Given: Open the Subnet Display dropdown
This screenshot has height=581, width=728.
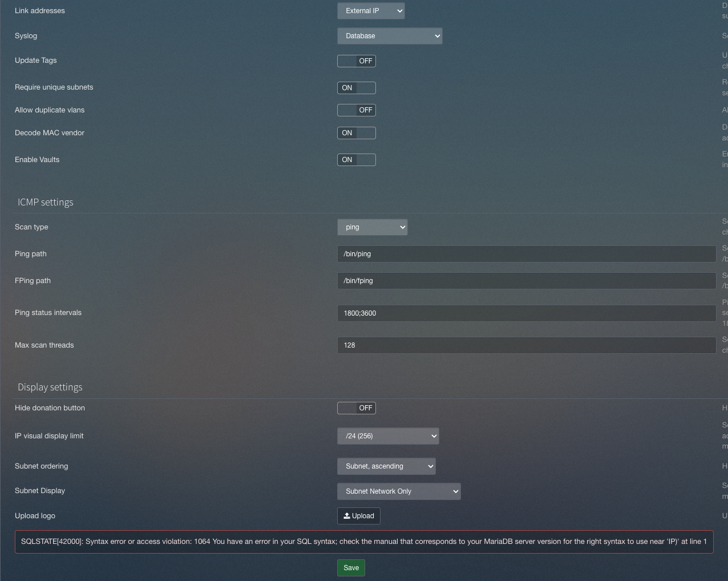Looking at the screenshot, I should coord(399,491).
